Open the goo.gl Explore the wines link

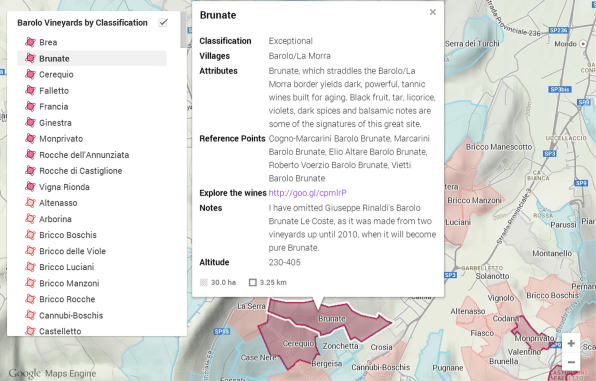[x=308, y=193]
